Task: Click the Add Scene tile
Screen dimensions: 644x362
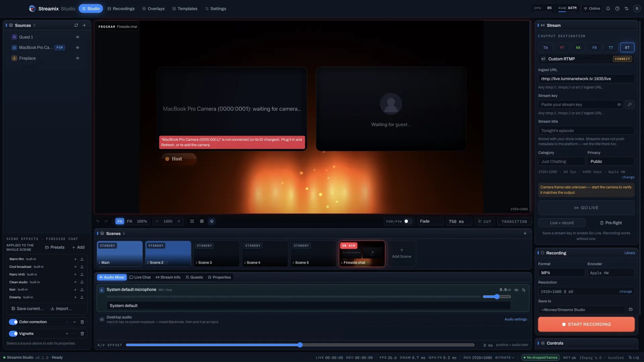Action: point(401,254)
